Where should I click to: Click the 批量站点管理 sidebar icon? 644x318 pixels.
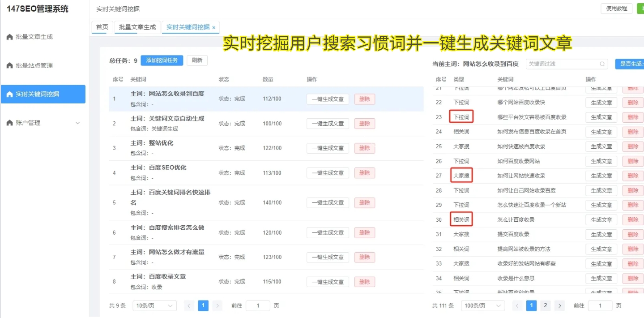(10, 65)
